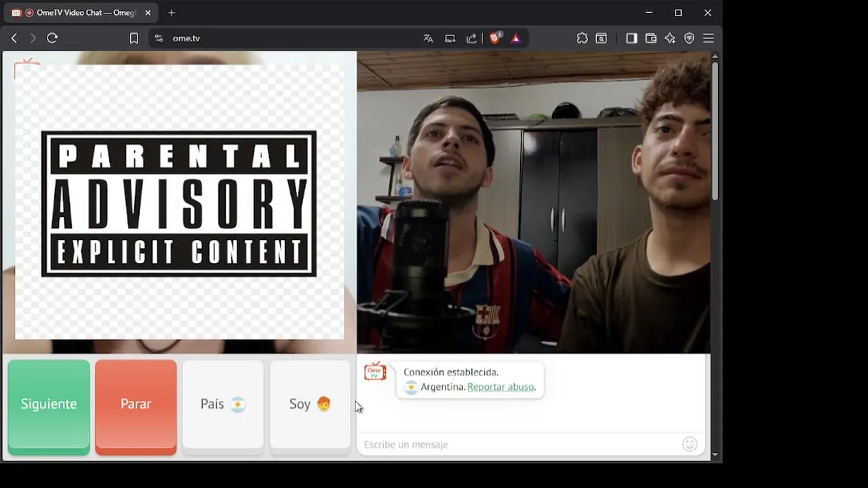
Task: Click the Reportar abuso link
Action: [x=500, y=387]
